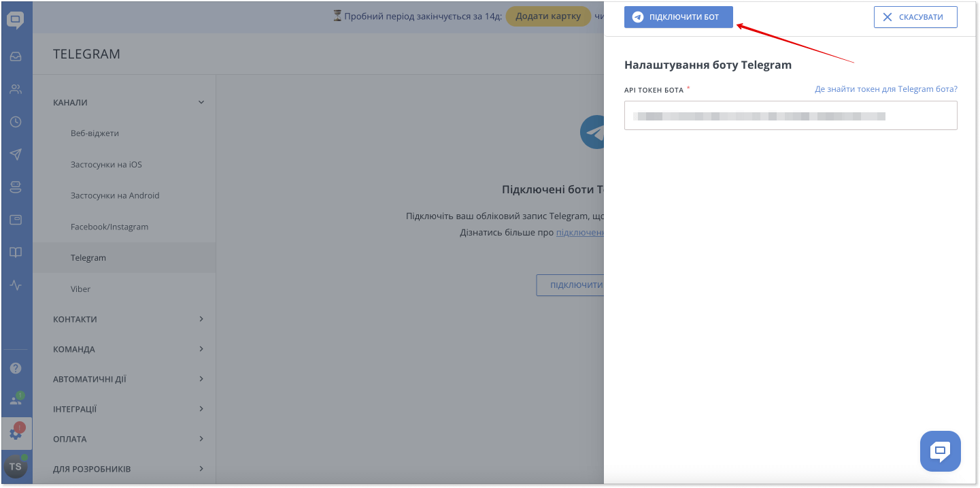Click the HelpCrunch logo icon in sidebar
This screenshot has height=488, width=980.
click(x=16, y=20)
